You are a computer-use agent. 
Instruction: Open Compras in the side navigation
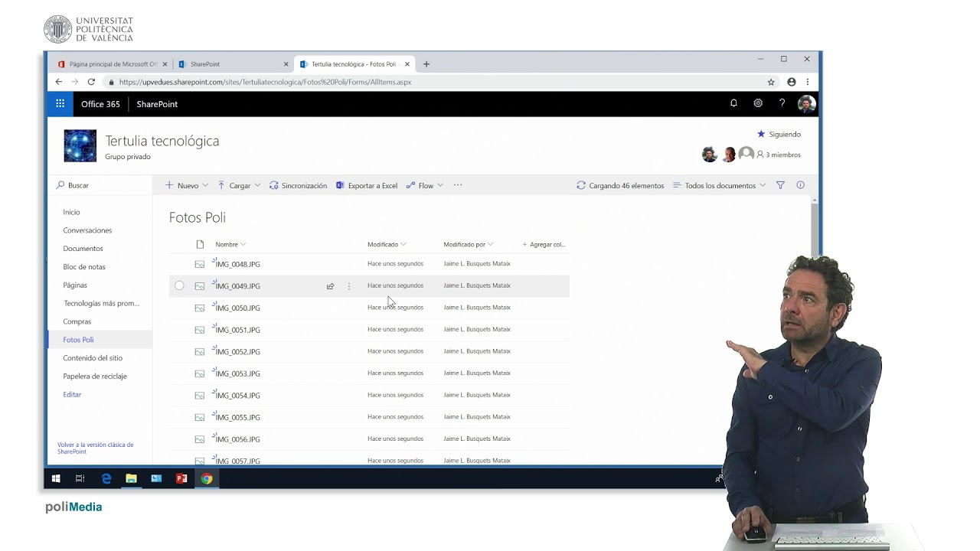(77, 321)
